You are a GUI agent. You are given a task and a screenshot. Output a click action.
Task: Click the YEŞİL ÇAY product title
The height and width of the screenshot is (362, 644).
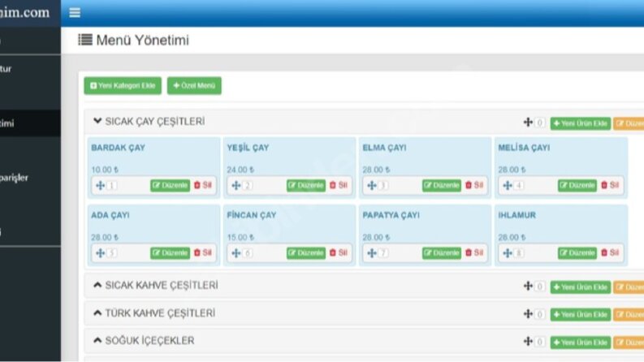[x=248, y=148]
